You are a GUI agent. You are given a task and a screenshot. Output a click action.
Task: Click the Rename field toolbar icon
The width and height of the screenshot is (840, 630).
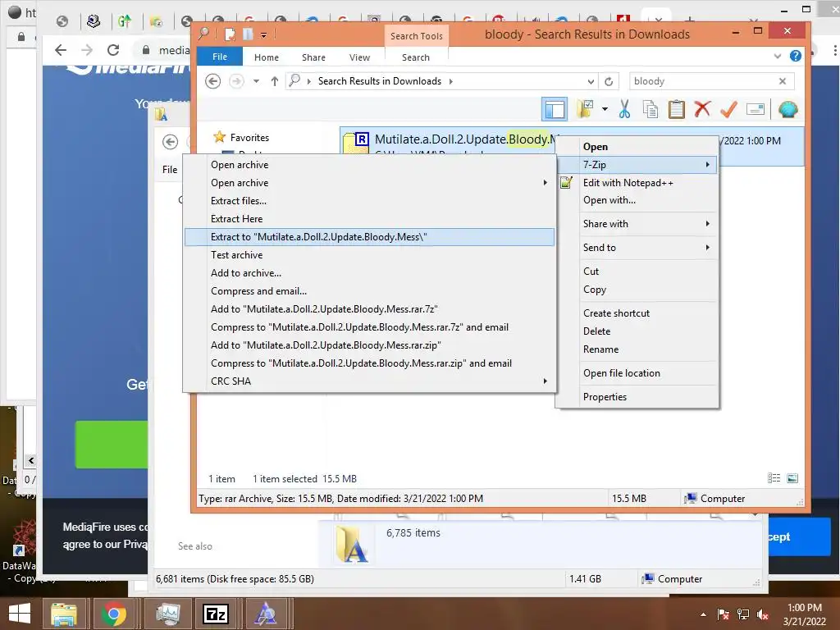pyautogui.click(x=756, y=110)
